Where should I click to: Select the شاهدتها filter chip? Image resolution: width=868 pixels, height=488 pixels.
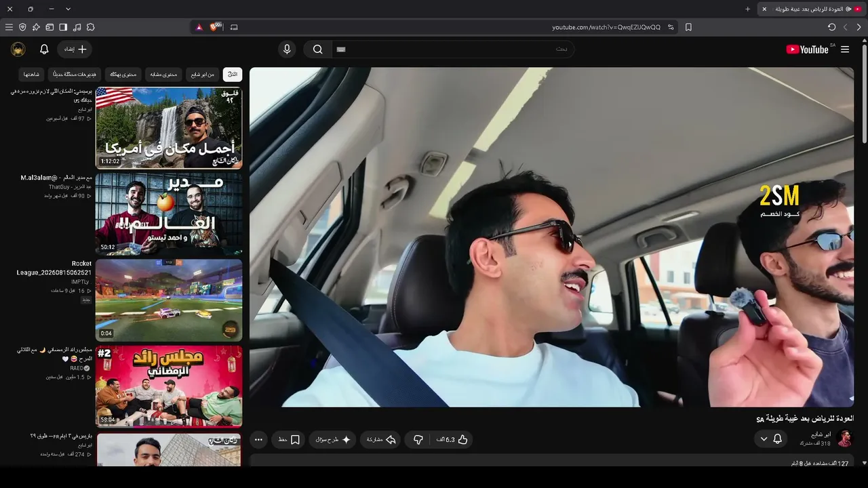pos(32,74)
